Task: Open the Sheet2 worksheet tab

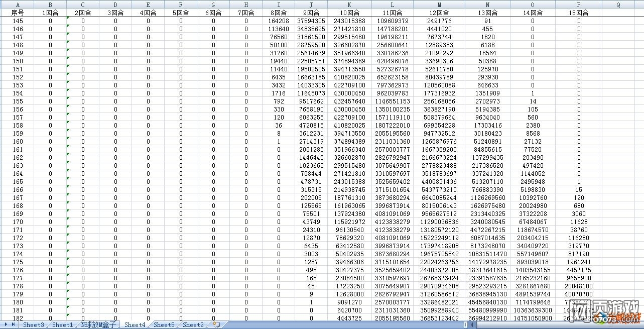Action: point(193,325)
